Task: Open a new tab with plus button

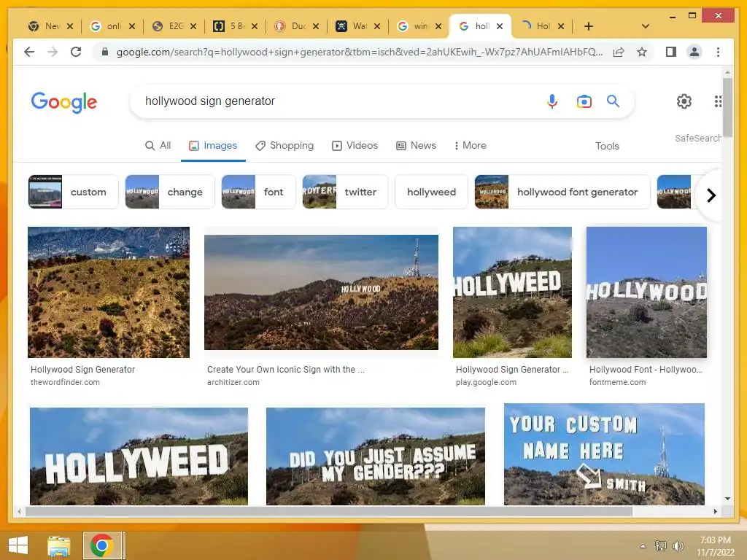Action: 589,26
